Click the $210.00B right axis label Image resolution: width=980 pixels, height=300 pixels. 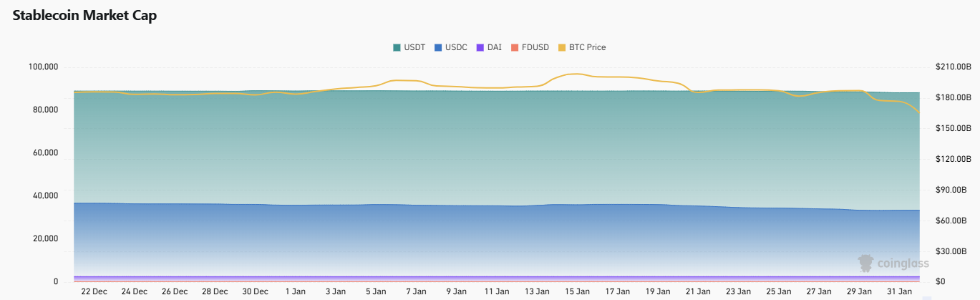click(952, 67)
